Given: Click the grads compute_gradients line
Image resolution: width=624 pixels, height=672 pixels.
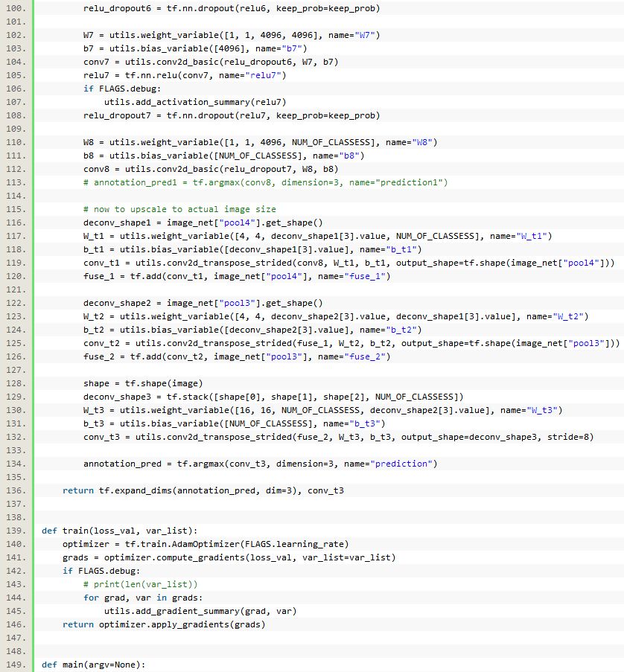Looking at the screenshot, I should tap(229, 557).
